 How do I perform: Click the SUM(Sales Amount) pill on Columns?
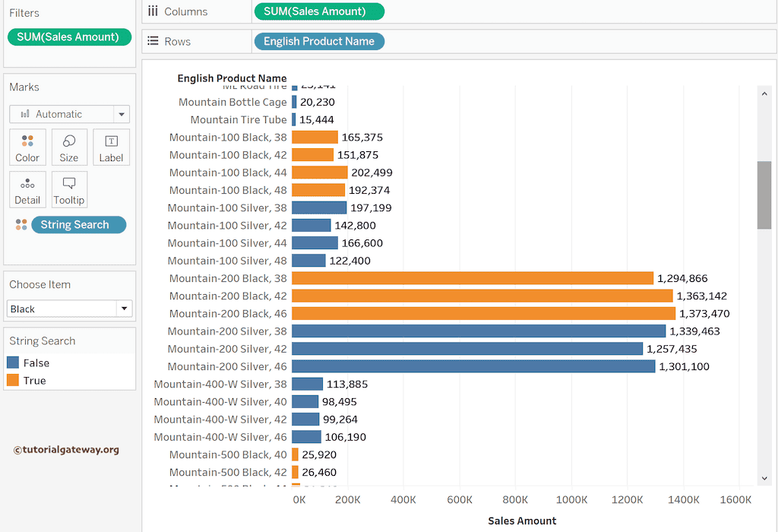318,11
